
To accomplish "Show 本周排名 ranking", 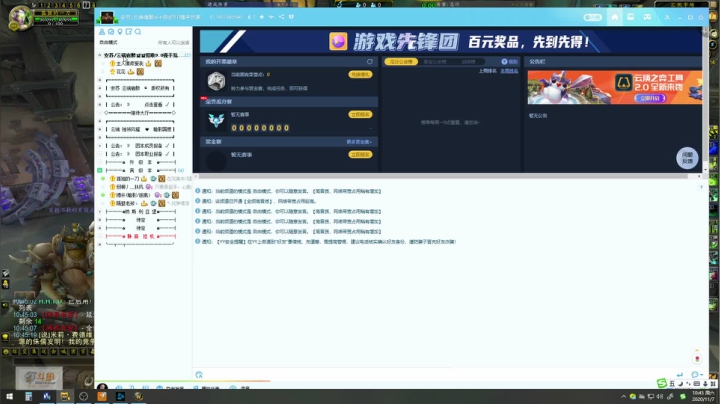I will pyautogui.click(x=509, y=71).
